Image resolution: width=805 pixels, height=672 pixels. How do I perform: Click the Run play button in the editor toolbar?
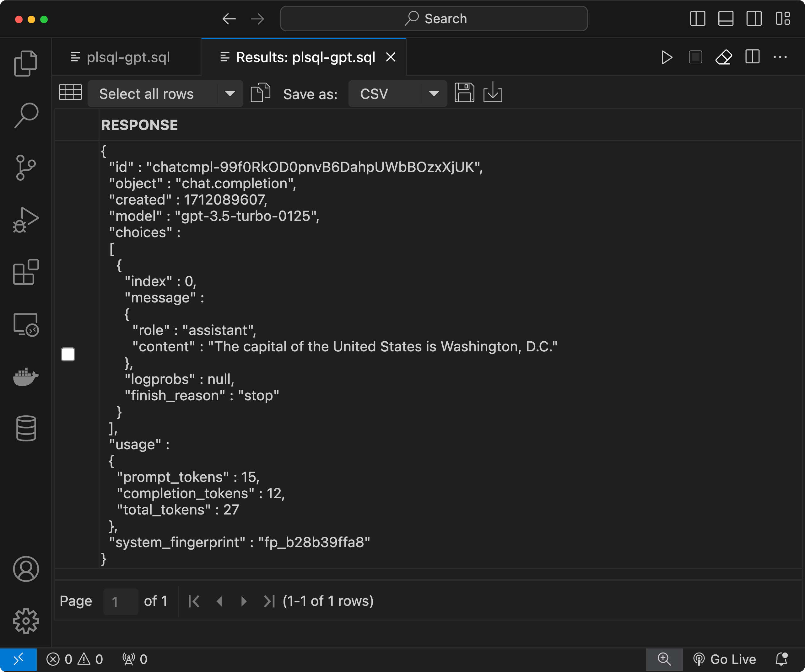[667, 57]
